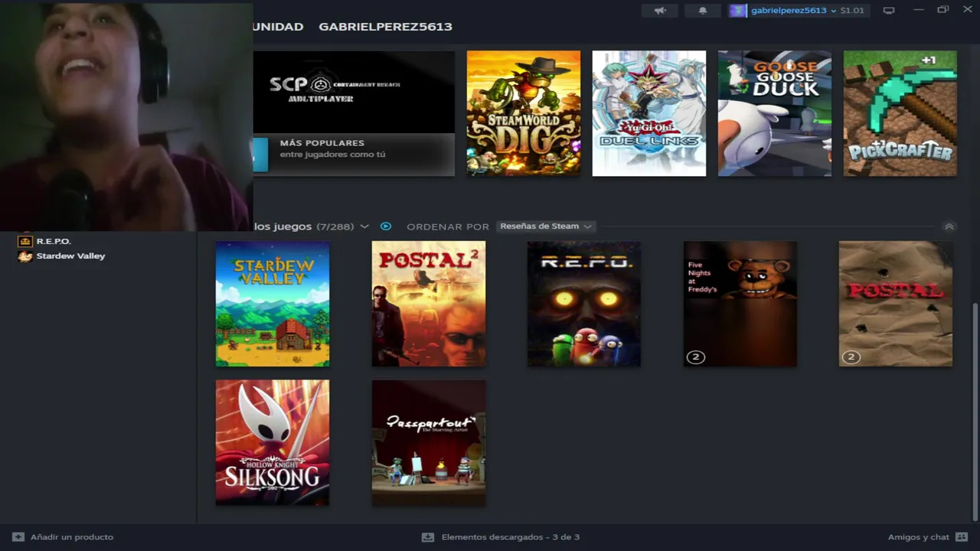Open the SCP Containment Breach Multiplayer banner

point(354,92)
